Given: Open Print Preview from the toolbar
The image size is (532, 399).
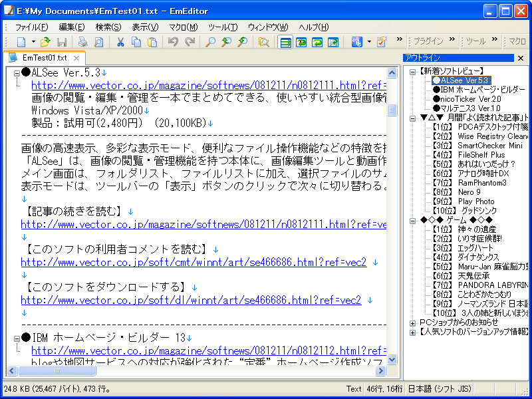Looking at the screenshot, I should point(98,42).
